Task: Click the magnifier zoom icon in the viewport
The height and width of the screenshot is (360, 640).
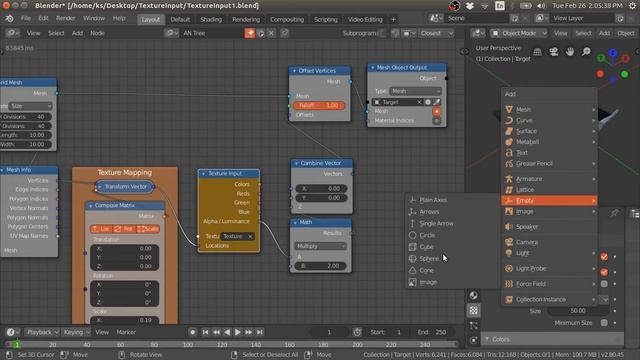Action: [586, 52]
